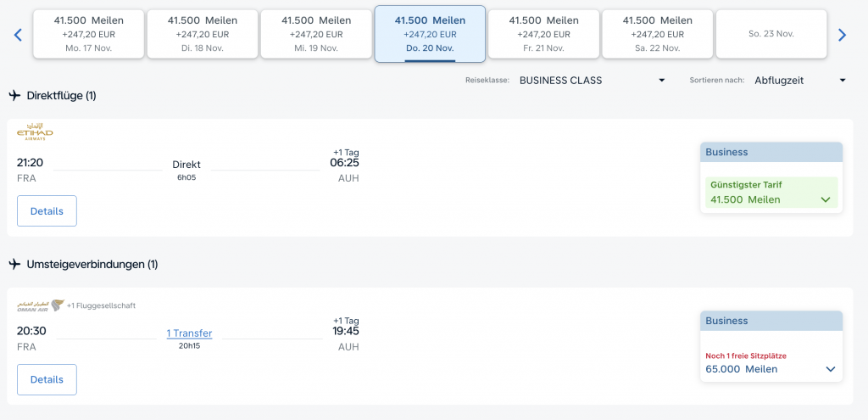Click the selected Do. 20 Nov. date card
The width and height of the screenshot is (868, 420).
(430, 34)
